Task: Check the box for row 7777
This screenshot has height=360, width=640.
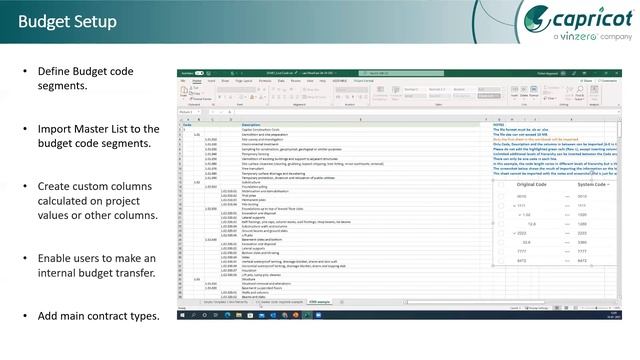Action: pyautogui.click(x=501, y=251)
